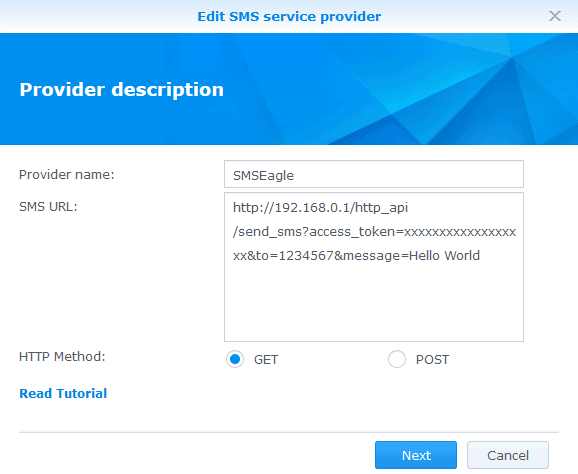The height and width of the screenshot is (474, 578).
Task: Focus the SMS URL text area
Action: (x=374, y=267)
